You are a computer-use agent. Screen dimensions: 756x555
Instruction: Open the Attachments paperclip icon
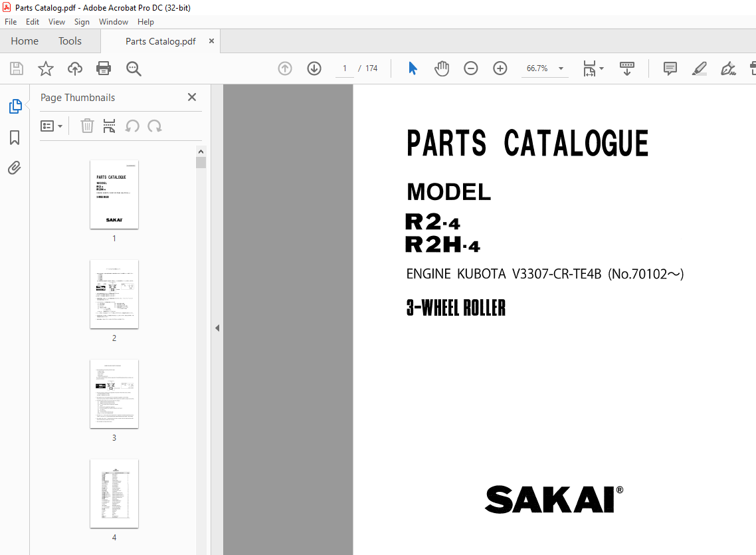coord(15,167)
